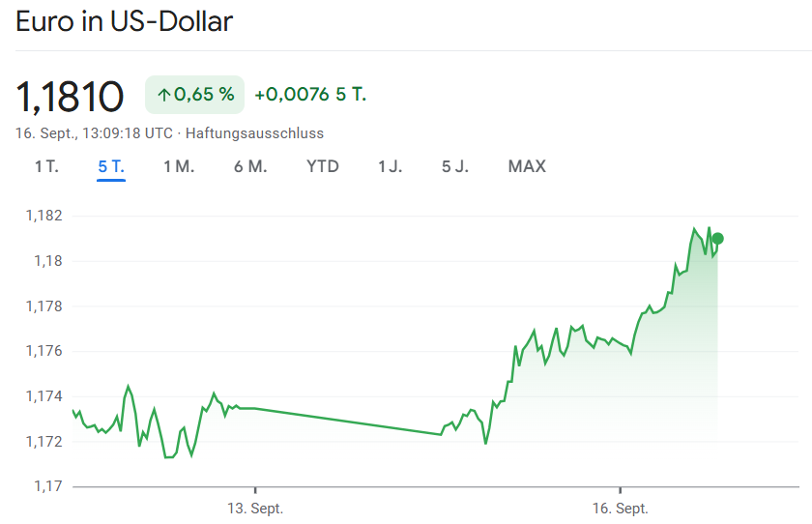The height and width of the screenshot is (524, 812).
Task: Switch chart to 6M. range
Action: pos(250,166)
